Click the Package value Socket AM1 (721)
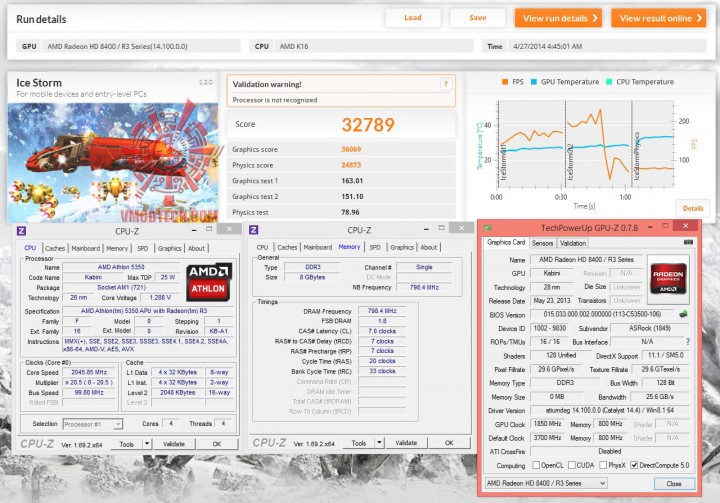 click(121, 287)
